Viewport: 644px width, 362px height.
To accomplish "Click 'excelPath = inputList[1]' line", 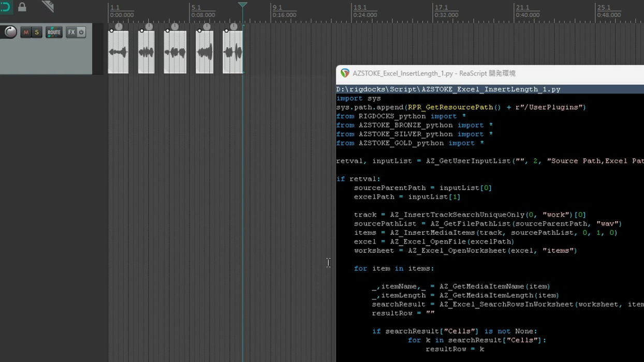I will (407, 197).
